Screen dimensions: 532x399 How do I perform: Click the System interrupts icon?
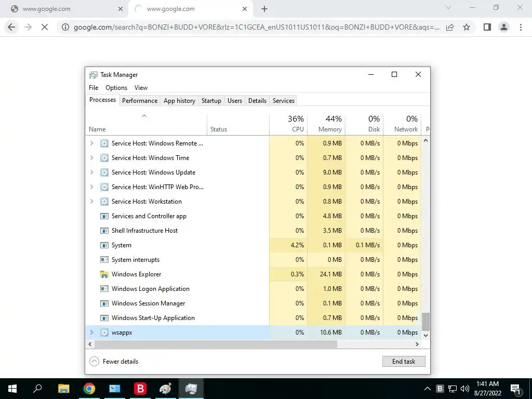click(104, 260)
